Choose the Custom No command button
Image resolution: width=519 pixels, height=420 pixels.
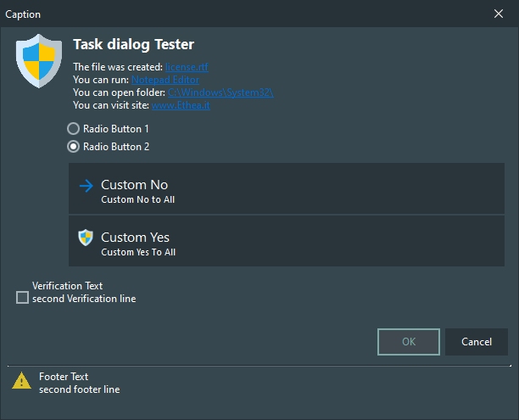[x=287, y=188]
